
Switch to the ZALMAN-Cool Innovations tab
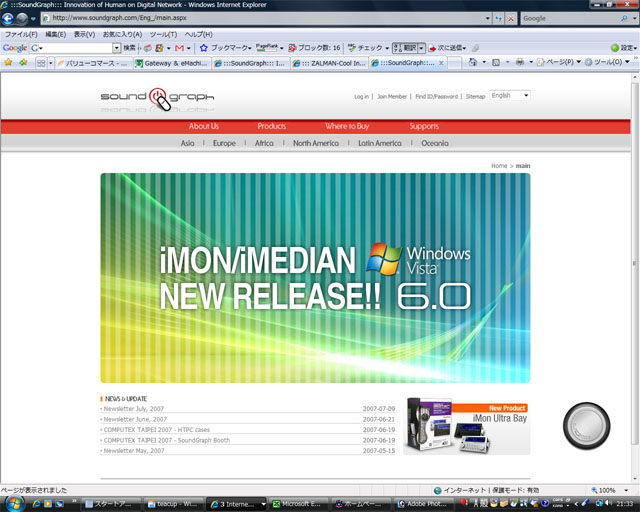click(x=329, y=63)
